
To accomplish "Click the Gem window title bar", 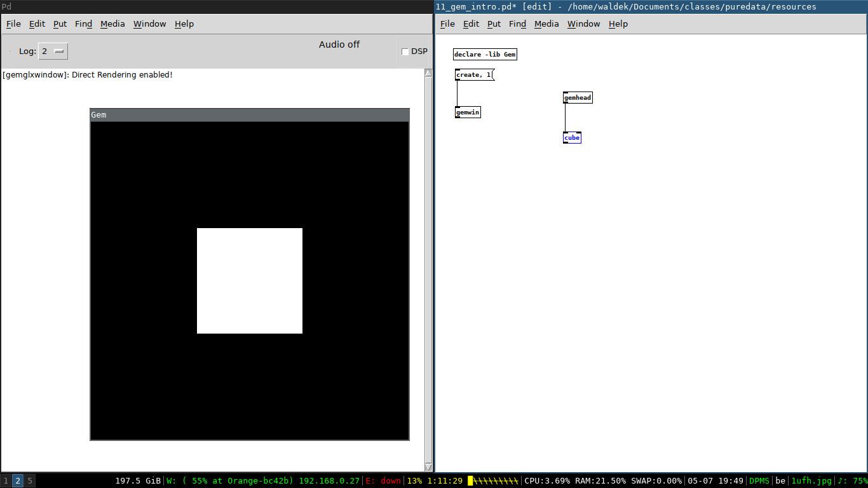I will pos(250,115).
